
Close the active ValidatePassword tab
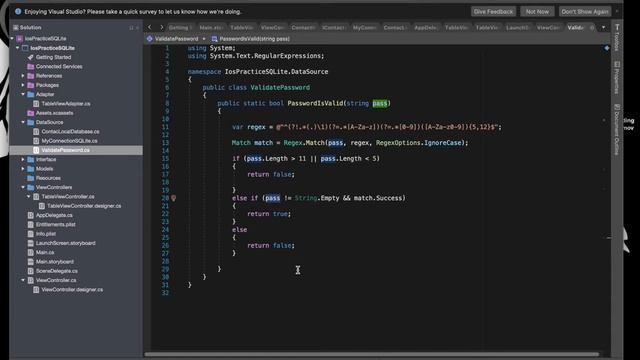tap(592, 28)
